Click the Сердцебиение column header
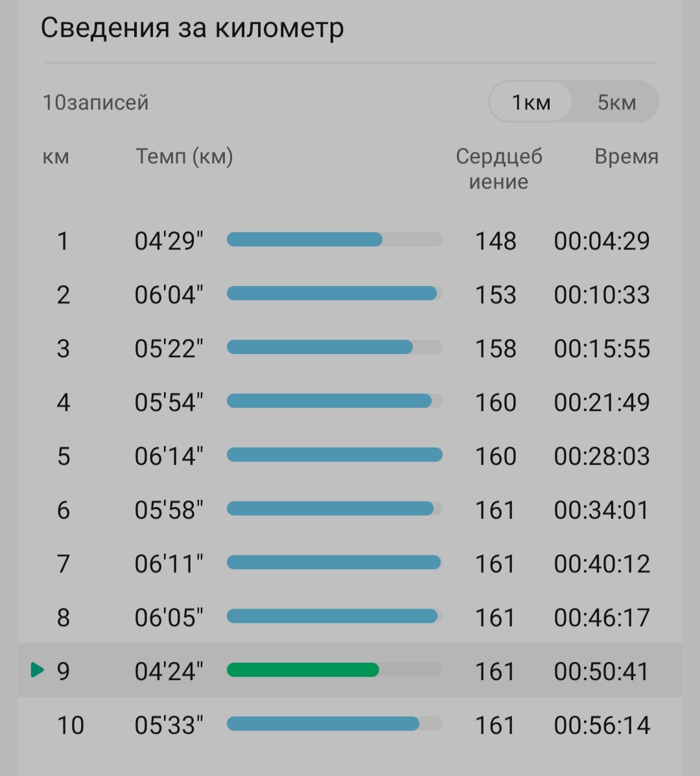 499,169
